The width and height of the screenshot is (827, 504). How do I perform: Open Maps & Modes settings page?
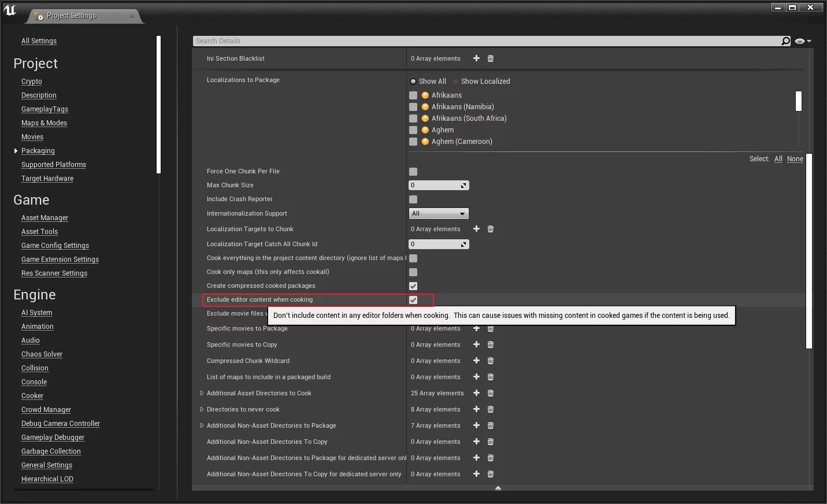pyautogui.click(x=44, y=123)
